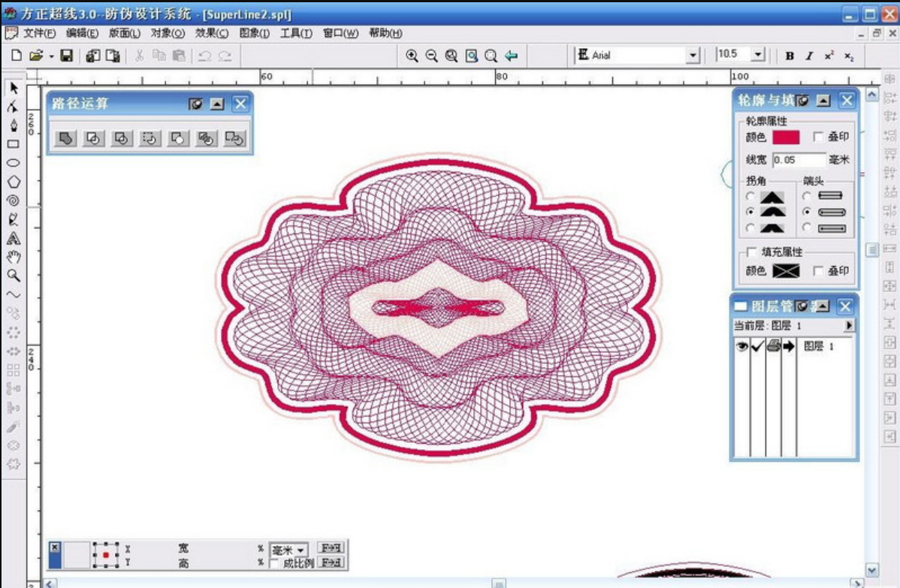Viewport: 900px width, 588px height.
Task: Click the 线宽 0.05 input field
Action: [799, 160]
